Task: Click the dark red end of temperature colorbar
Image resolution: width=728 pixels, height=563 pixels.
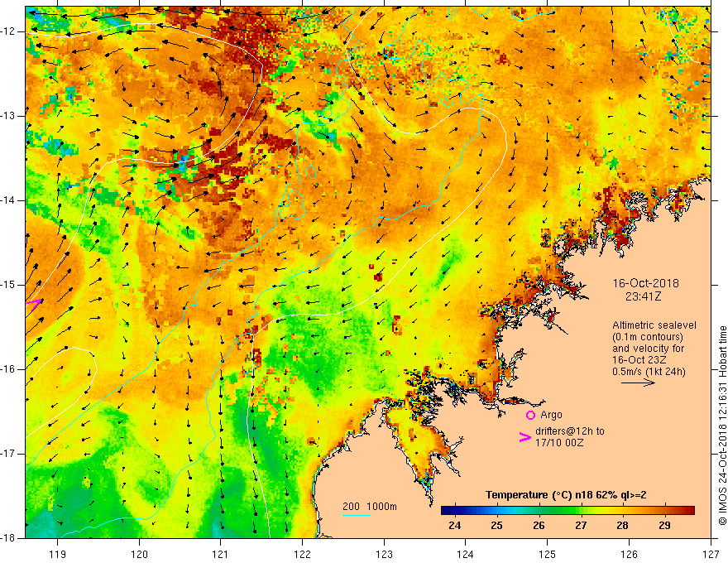Action: [689, 511]
